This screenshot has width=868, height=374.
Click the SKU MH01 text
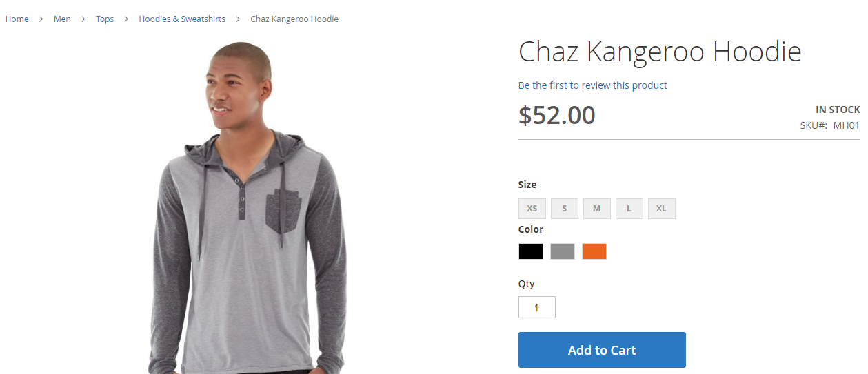(x=830, y=125)
